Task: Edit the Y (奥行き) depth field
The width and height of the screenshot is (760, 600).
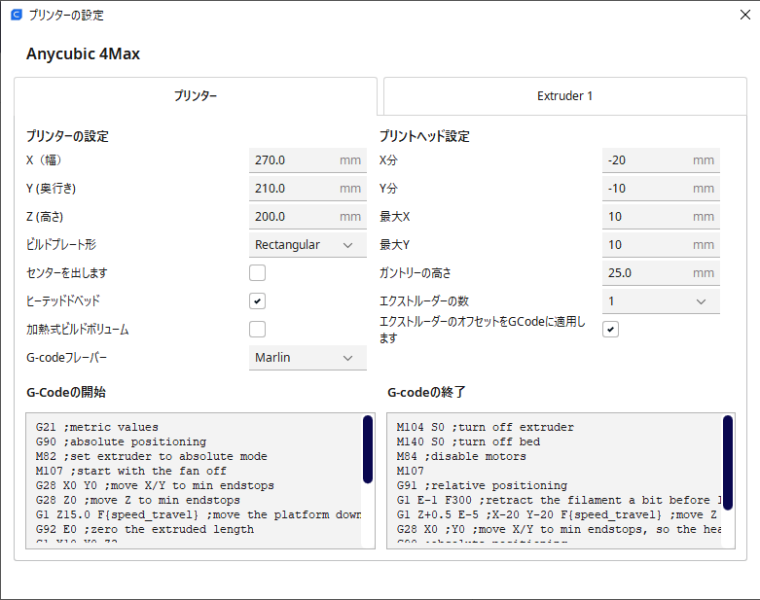Action: pos(308,189)
